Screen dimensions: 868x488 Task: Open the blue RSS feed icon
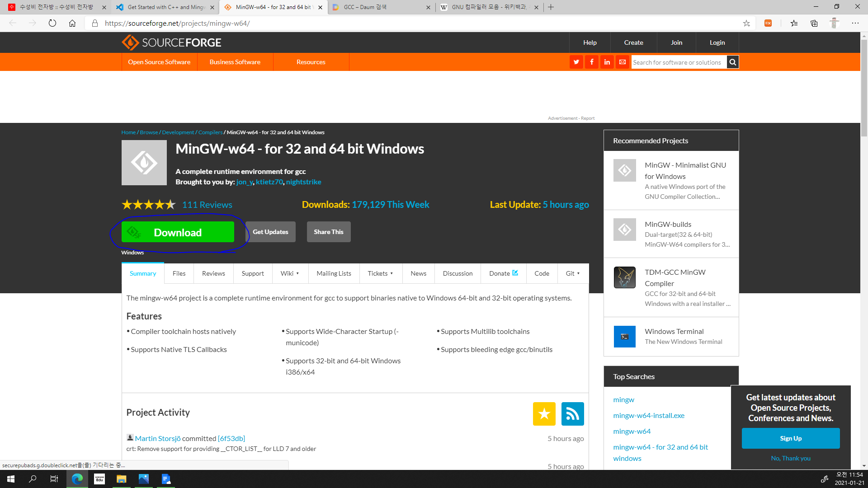[572, 413]
